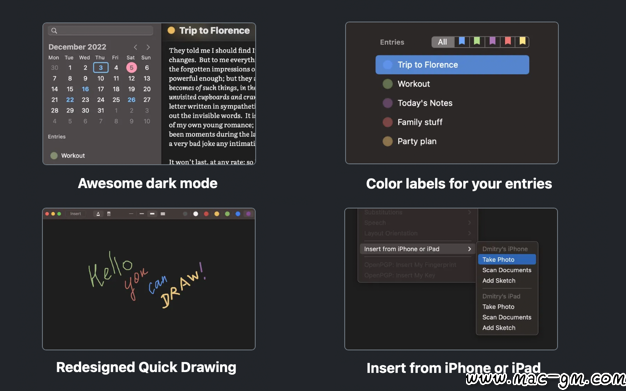Select Workout entry in color labels list
The height and width of the screenshot is (391, 626).
click(414, 84)
